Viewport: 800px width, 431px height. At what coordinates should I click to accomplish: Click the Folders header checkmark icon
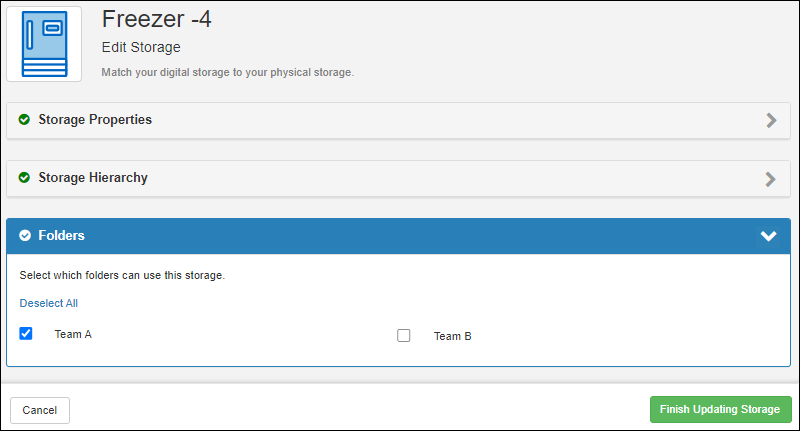(x=25, y=236)
